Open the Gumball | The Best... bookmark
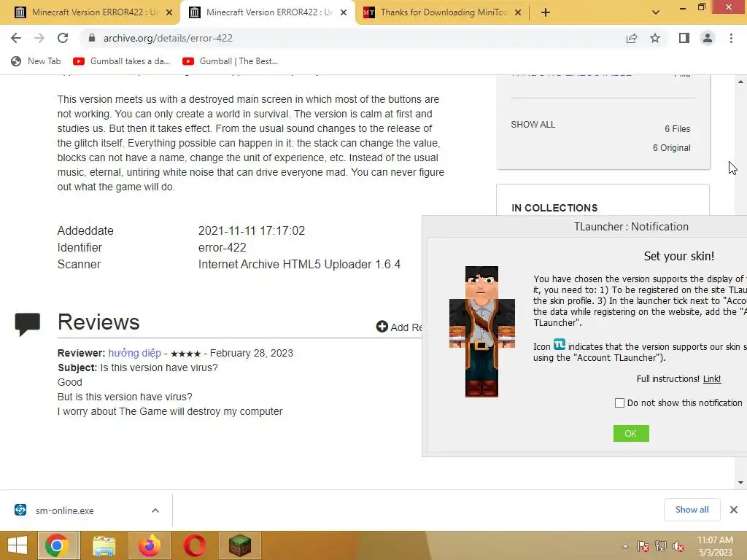This screenshot has height=560, width=747. 231,61
